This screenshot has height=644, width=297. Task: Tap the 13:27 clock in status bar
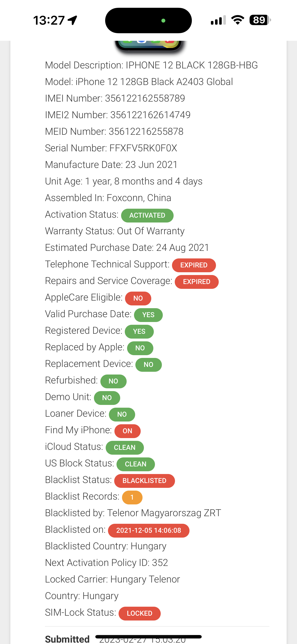pos(49,20)
